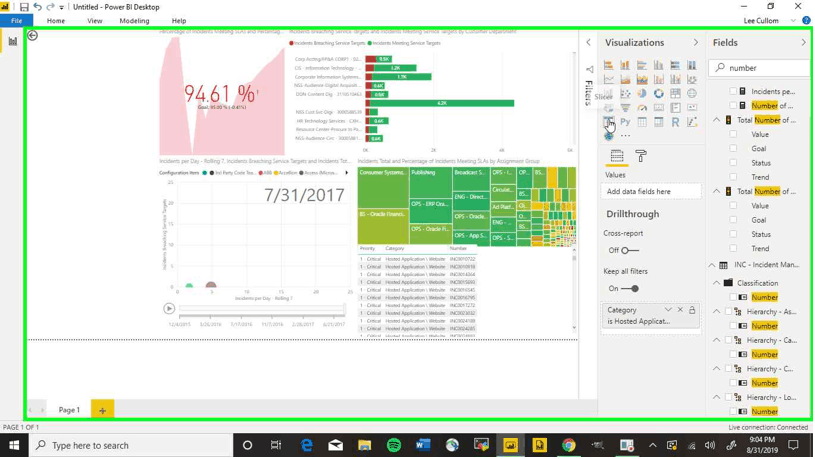Turn on the Cross-report toggle
Viewport: 815px width, 459px height.
coord(629,251)
